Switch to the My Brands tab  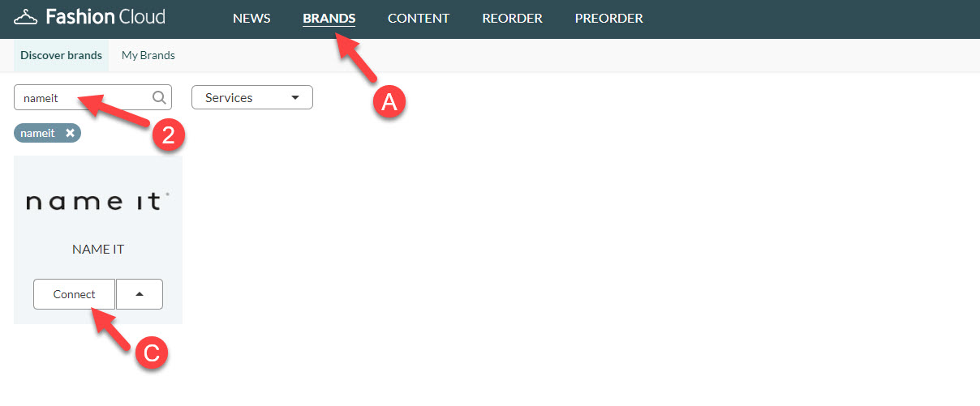click(148, 56)
